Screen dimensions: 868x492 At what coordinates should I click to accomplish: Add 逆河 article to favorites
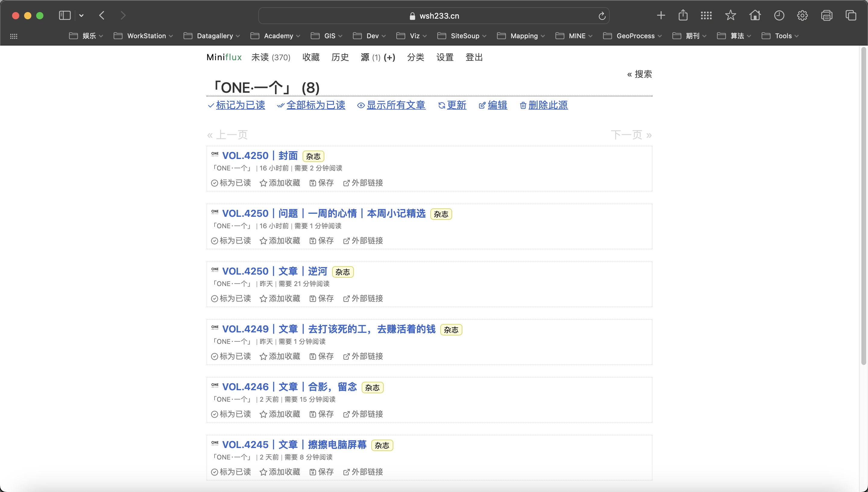(x=280, y=298)
